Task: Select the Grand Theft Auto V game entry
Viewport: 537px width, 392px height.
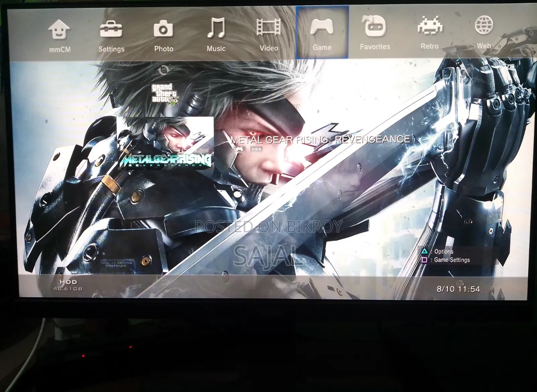Action: 164,94
